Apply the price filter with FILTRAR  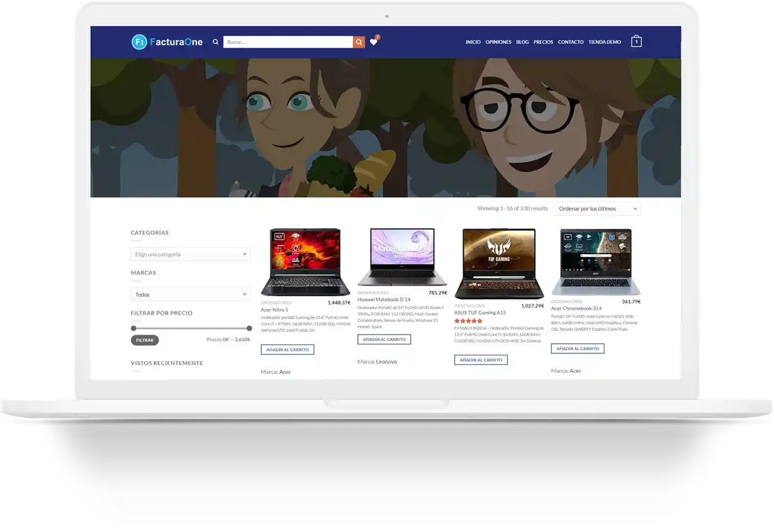click(x=144, y=340)
